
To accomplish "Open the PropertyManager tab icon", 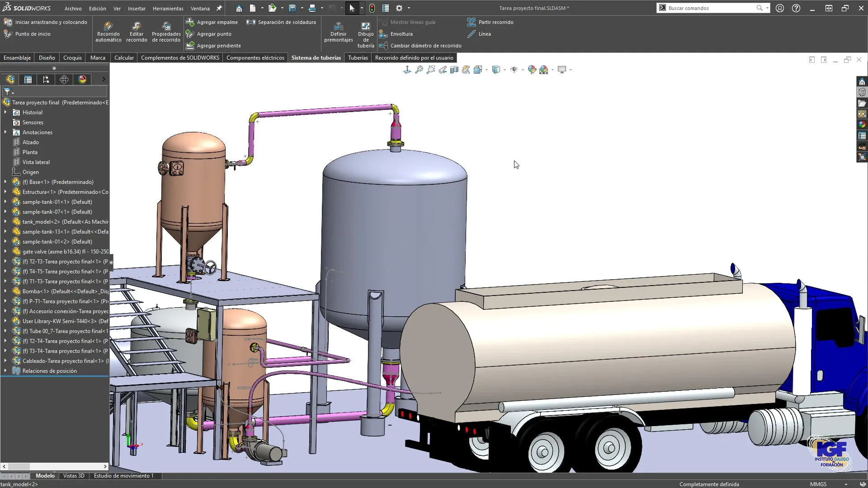I will tap(28, 80).
